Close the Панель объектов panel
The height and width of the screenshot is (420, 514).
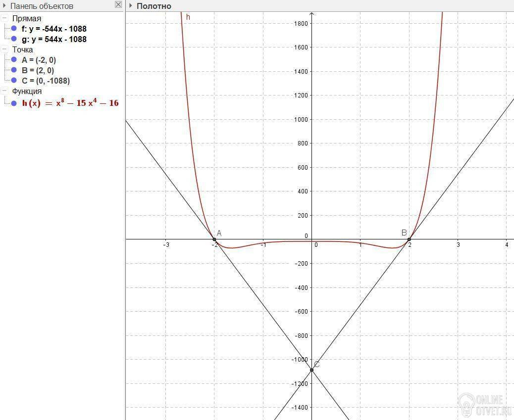[x=118, y=5]
